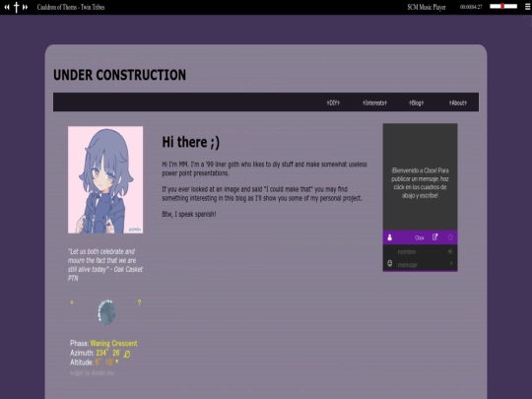
Task: Skip to next track in music player
Action: coord(25,7)
